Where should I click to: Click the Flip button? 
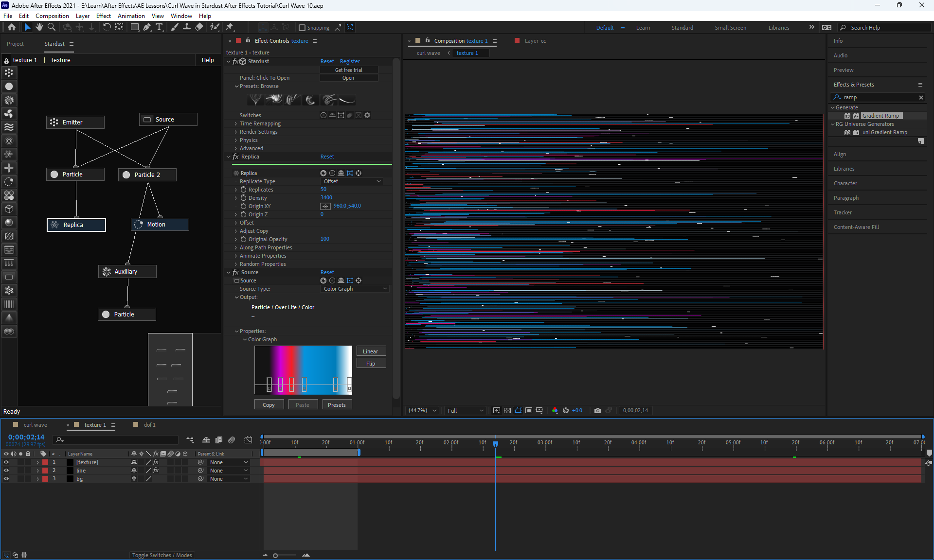(x=371, y=364)
